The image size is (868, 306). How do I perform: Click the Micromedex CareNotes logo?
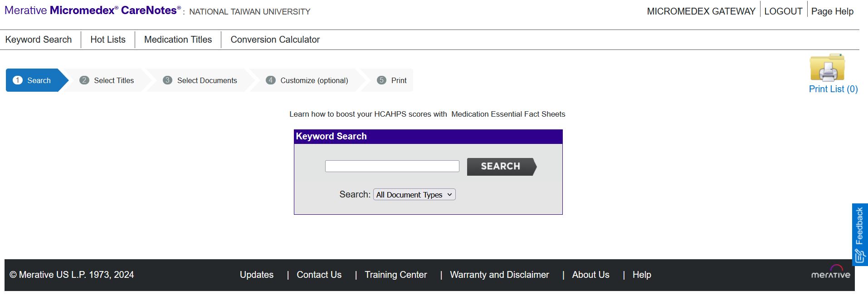point(93,10)
